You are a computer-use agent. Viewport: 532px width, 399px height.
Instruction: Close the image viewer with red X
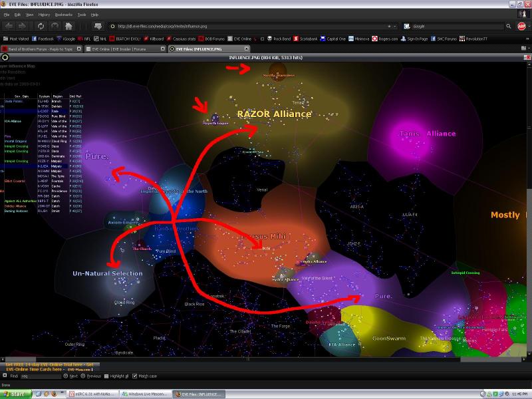pos(527,57)
